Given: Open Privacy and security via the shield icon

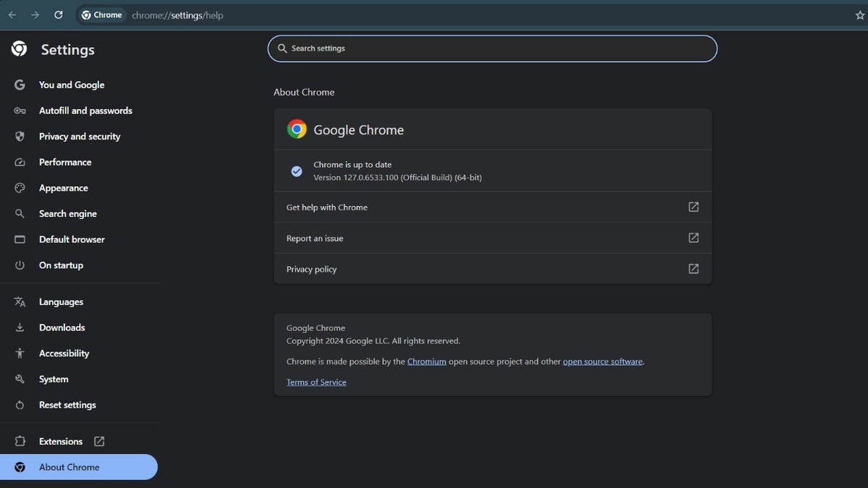Looking at the screenshot, I should [20, 136].
